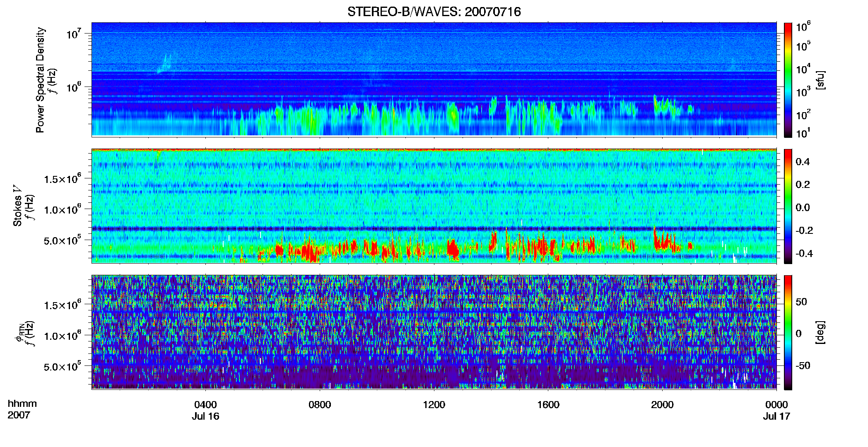The width and height of the screenshot is (868, 447).
Task: Click the 0800 time tick label
Action: pos(320,405)
